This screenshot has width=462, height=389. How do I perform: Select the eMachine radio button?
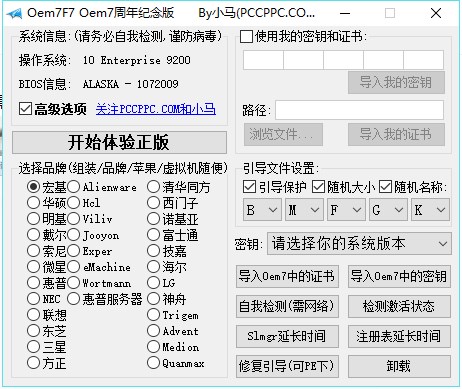(73, 267)
